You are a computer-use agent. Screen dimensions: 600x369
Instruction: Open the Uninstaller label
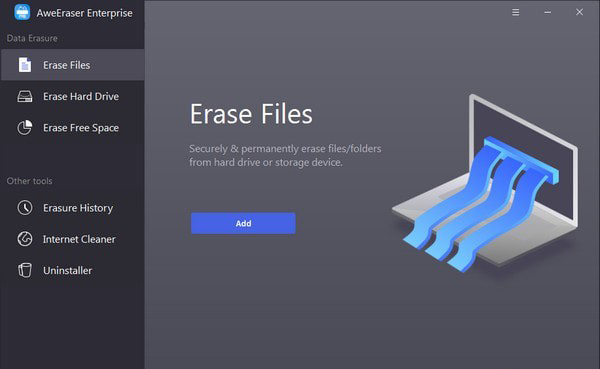[67, 271]
